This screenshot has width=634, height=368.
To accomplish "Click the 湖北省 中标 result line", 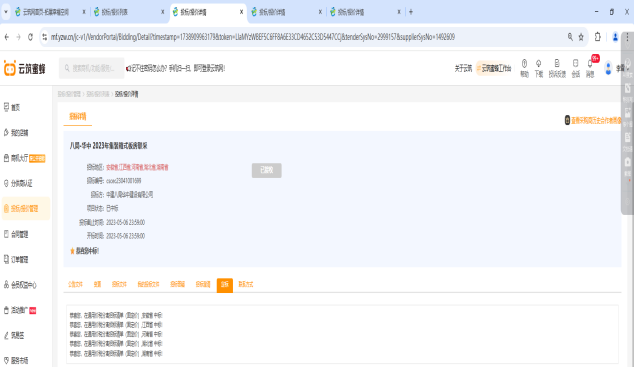I will pyautogui.click(x=116, y=344).
